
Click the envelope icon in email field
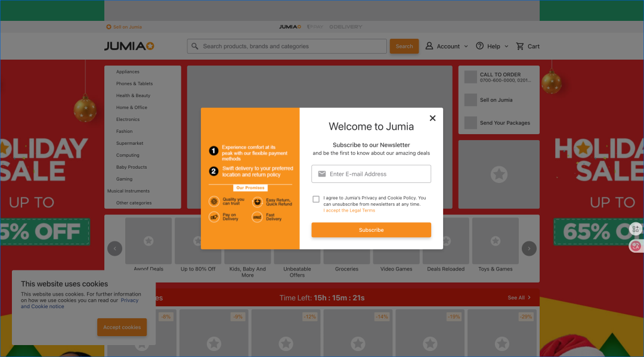coord(322,174)
